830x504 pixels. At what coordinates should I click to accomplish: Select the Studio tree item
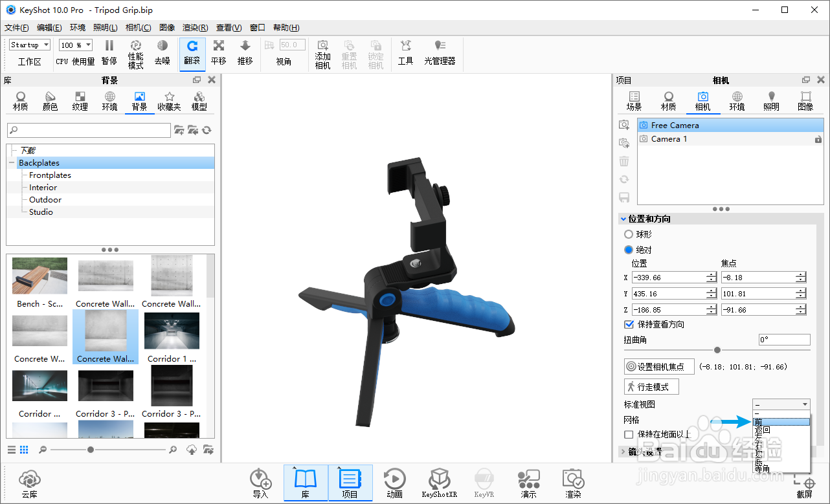pyautogui.click(x=41, y=212)
